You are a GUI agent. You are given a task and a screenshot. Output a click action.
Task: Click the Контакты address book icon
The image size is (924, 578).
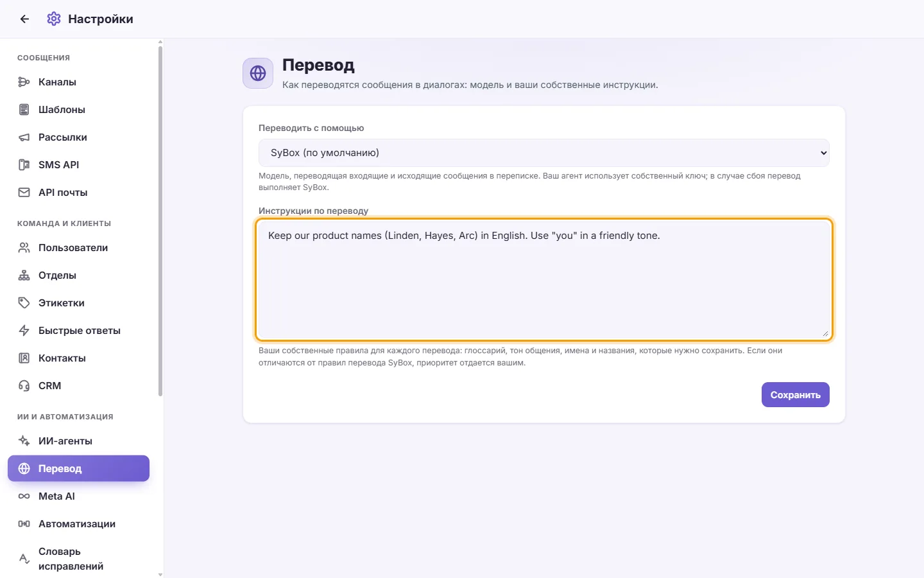24,358
